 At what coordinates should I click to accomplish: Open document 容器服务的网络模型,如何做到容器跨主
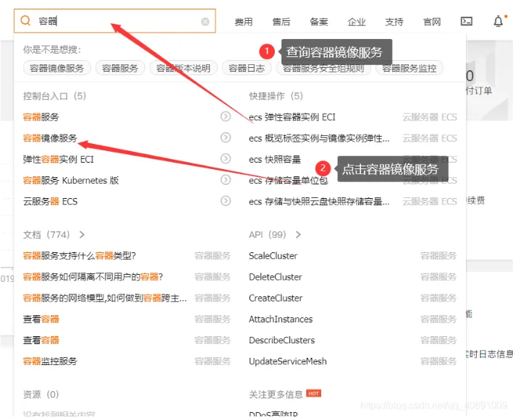(105, 298)
